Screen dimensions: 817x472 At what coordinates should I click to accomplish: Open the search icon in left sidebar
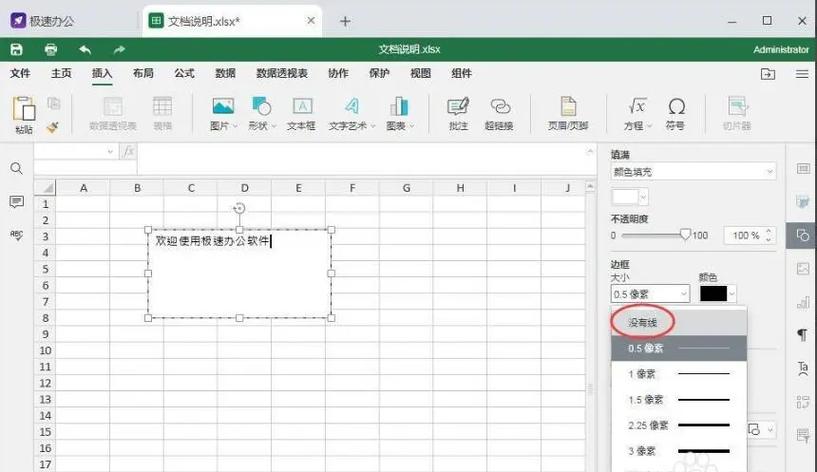point(17,168)
